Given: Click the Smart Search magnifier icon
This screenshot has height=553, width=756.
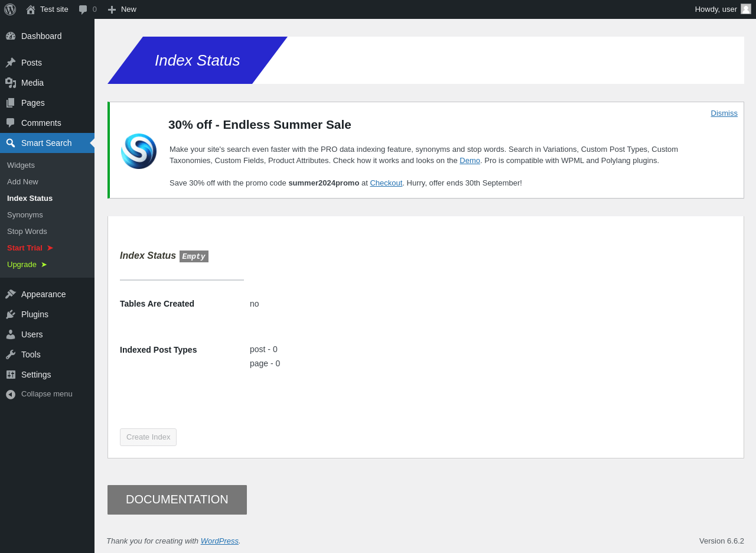Looking at the screenshot, I should coord(11,143).
